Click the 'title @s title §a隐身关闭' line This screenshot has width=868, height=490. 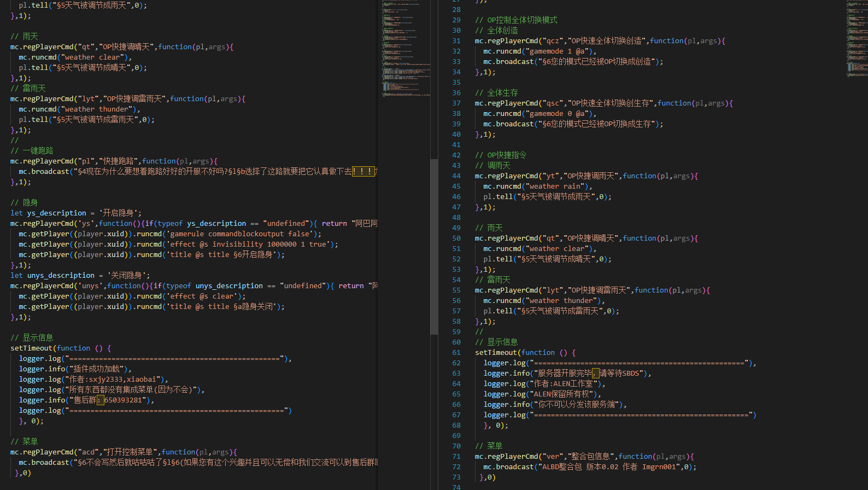152,307
